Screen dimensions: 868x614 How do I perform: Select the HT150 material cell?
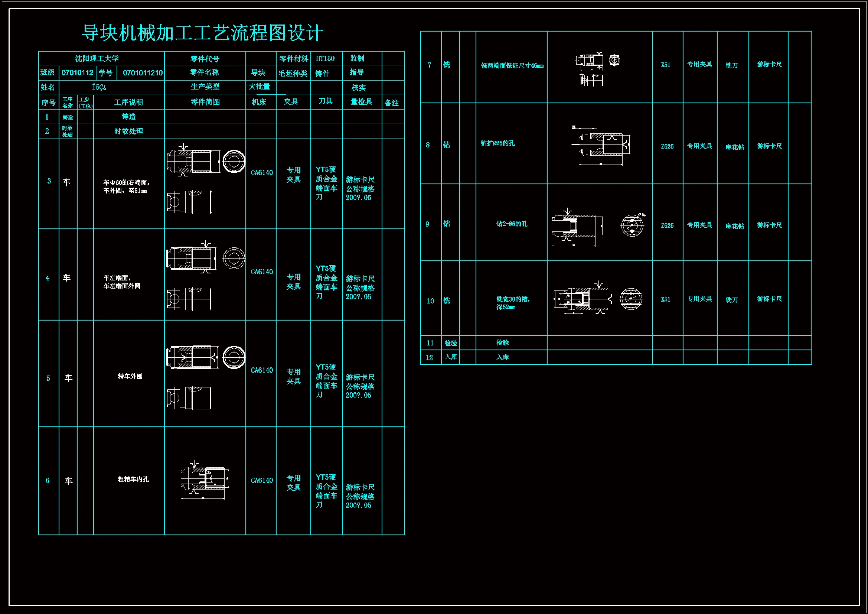pyautogui.click(x=325, y=59)
